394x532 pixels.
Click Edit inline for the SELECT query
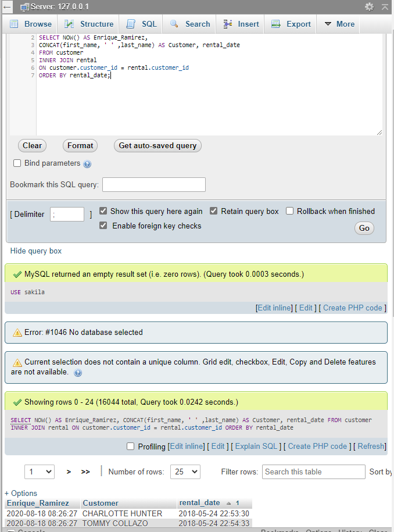(x=187, y=447)
